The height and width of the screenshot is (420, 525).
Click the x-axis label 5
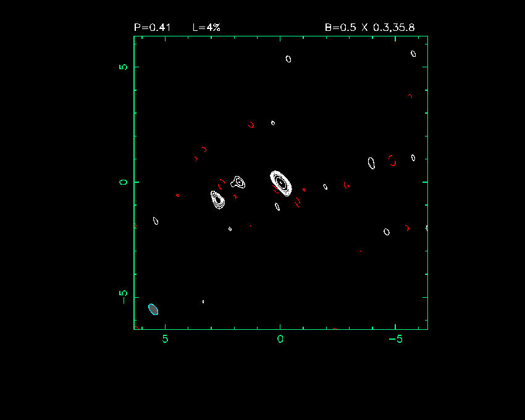tap(165, 339)
